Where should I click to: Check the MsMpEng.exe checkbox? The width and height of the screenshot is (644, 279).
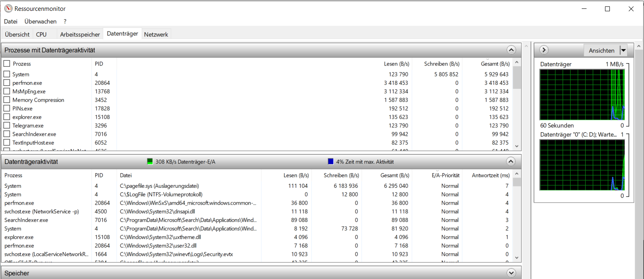pyautogui.click(x=7, y=91)
